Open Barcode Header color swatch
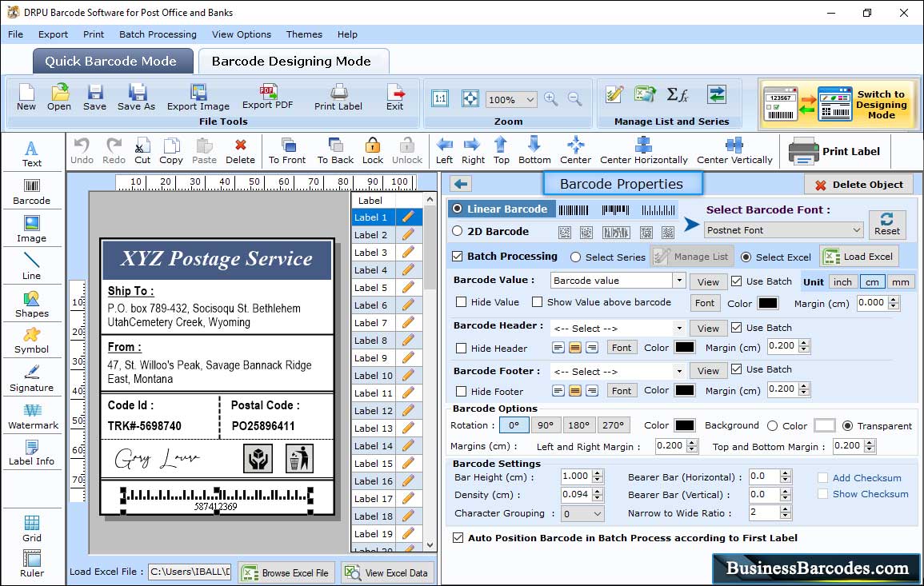 click(684, 348)
